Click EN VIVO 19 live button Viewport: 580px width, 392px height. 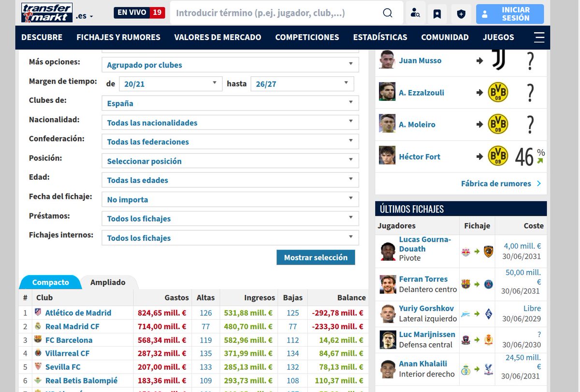click(x=139, y=13)
